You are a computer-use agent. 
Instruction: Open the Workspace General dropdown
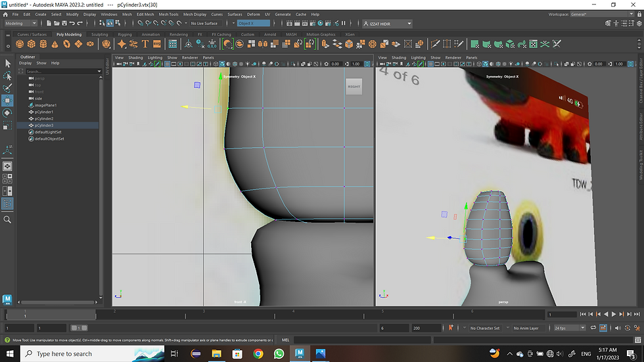click(x=602, y=14)
